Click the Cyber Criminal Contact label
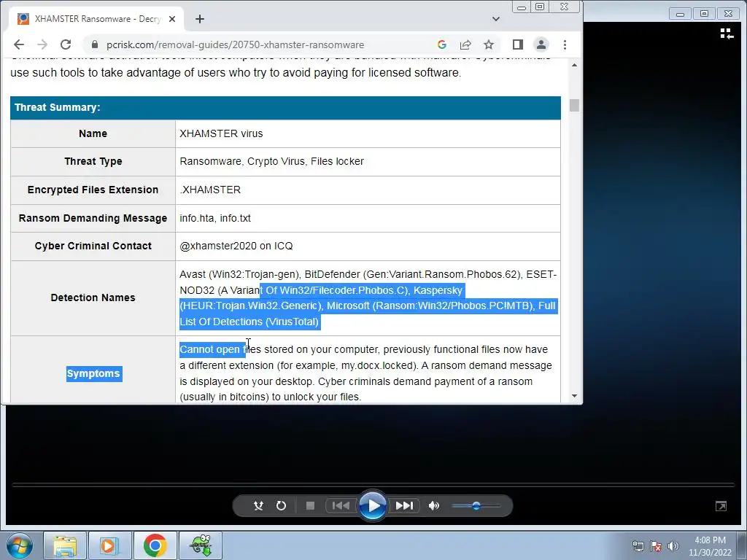The height and width of the screenshot is (560, 747). pos(93,246)
